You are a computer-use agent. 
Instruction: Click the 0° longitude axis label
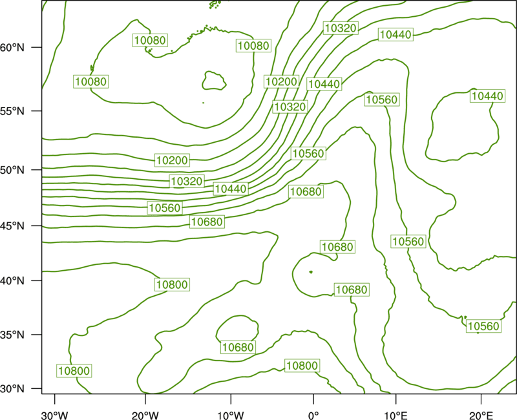(x=313, y=415)
